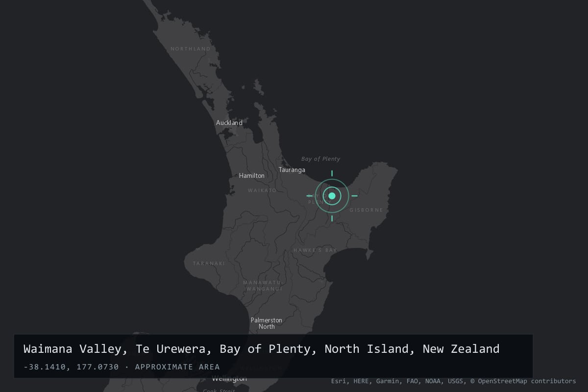Click the Bay of Plenty water label
The image size is (588, 392).
[x=320, y=159]
